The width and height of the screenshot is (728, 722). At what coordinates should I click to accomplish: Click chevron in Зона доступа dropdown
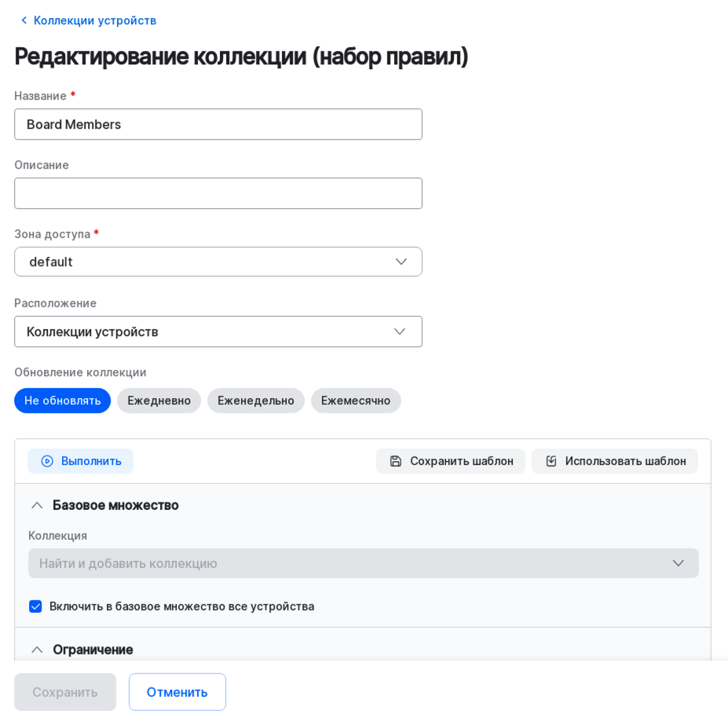click(x=401, y=262)
